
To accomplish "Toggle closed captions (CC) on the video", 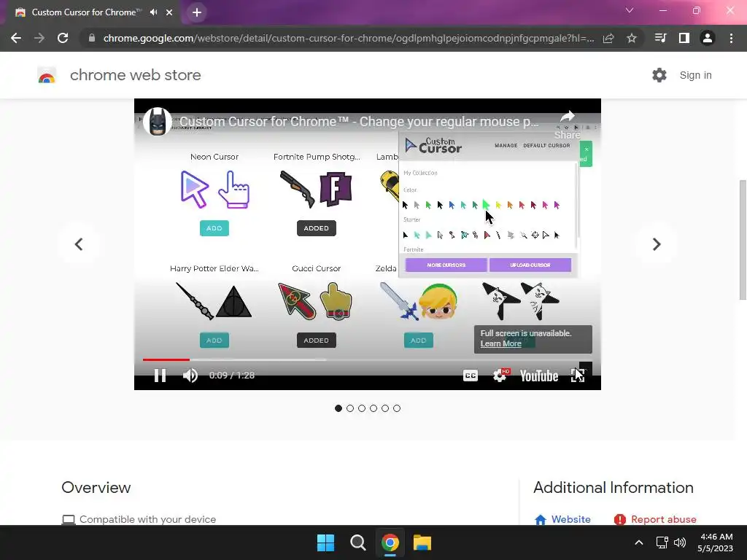I will pyautogui.click(x=471, y=376).
